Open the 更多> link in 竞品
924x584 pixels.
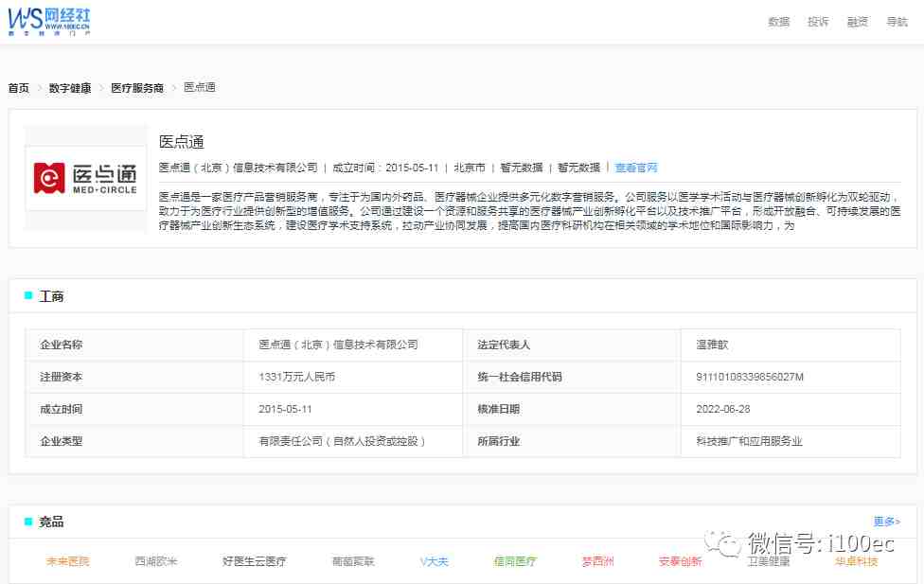[x=886, y=522]
